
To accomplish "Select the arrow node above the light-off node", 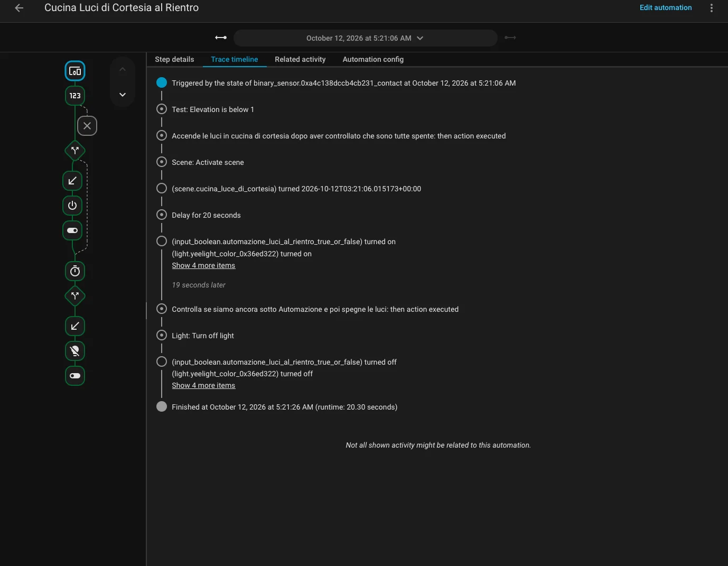I will click(x=75, y=326).
